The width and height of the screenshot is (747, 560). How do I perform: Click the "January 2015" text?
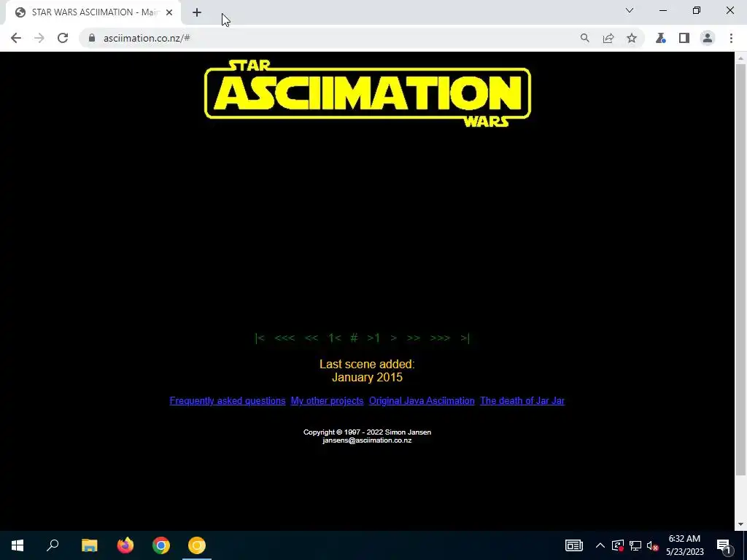click(367, 378)
